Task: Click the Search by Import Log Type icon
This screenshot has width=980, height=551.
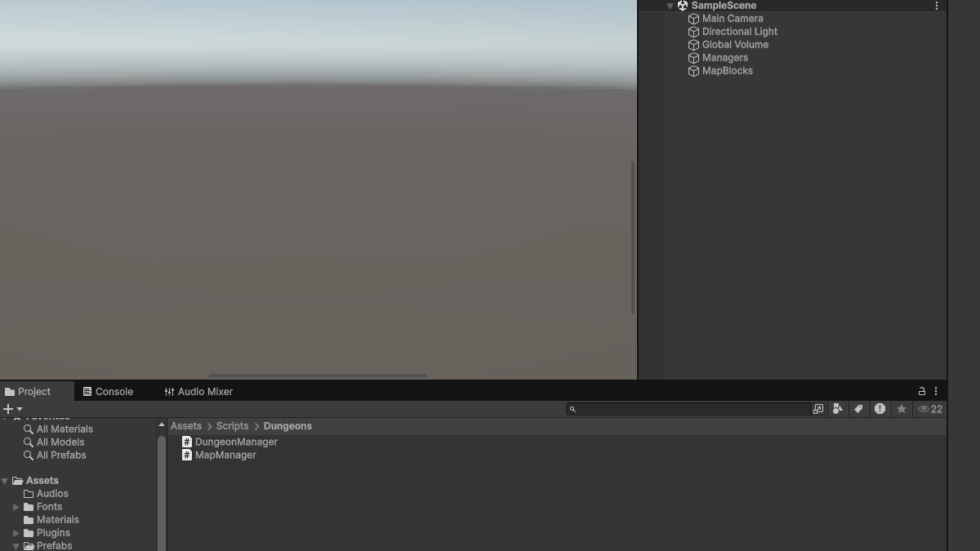Action: click(x=880, y=409)
